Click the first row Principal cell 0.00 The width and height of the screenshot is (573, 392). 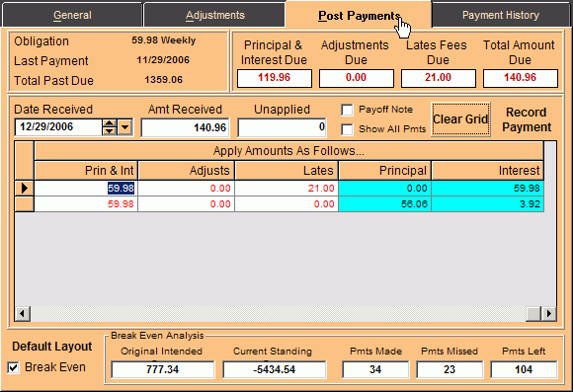pyautogui.click(x=385, y=189)
